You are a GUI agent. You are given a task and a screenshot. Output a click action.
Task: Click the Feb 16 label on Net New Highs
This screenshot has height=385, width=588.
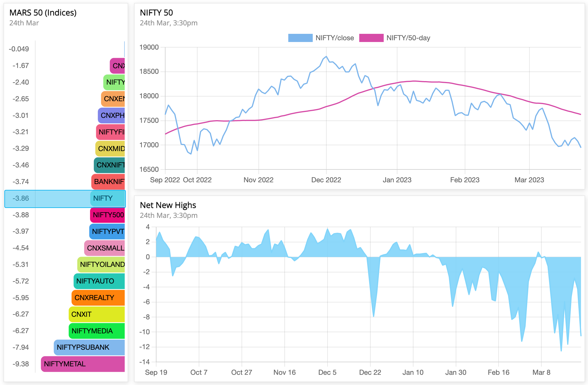(499, 372)
